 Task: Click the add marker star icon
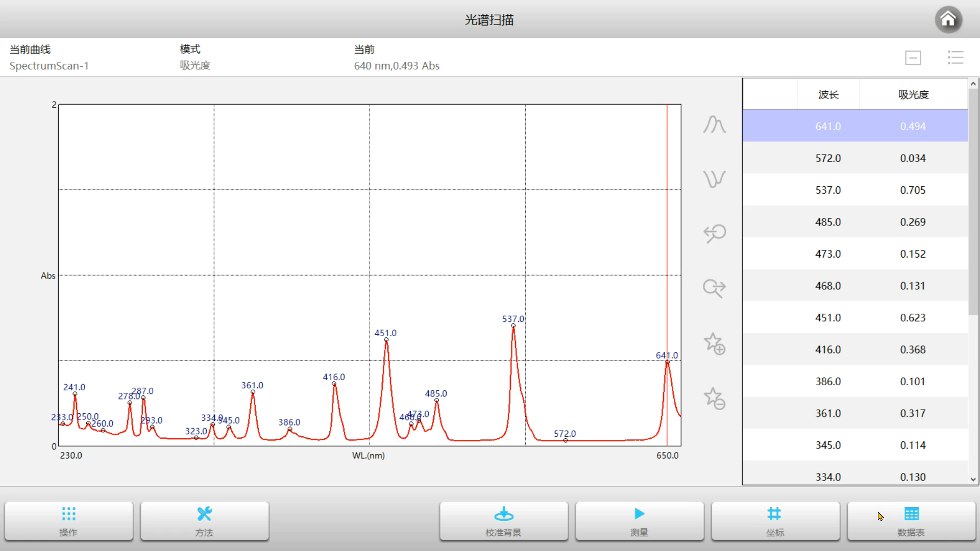click(x=715, y=343)
